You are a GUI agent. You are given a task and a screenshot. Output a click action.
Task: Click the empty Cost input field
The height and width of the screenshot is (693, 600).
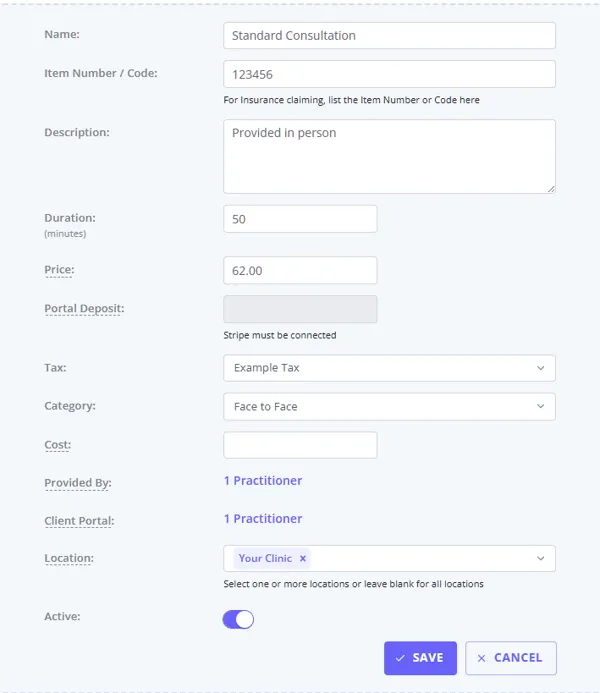[x=300, y=445]
